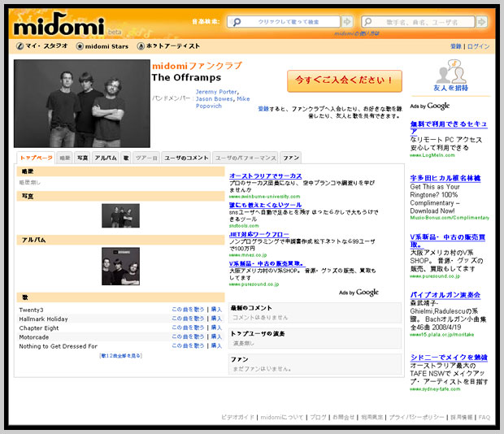Click the midomiの使い方 link
Viewport: 504px width, 434px height.
point(357,33)
